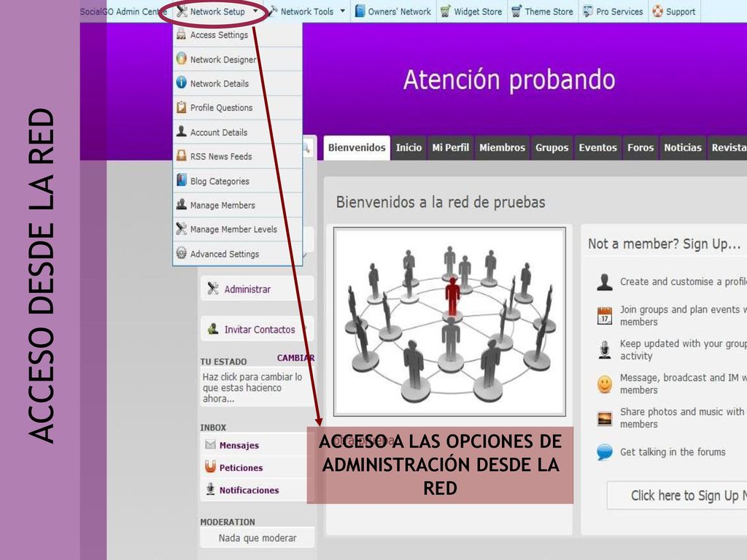Click the smiley face icon beside Message, broadcast
This screenshot has width=747, height=560.
click(x=605, y=384)
